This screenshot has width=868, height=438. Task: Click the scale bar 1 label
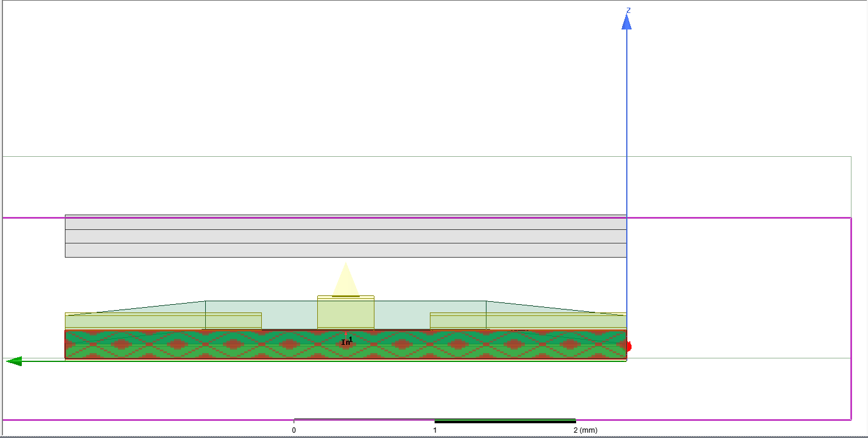click(x=435, y=430)
